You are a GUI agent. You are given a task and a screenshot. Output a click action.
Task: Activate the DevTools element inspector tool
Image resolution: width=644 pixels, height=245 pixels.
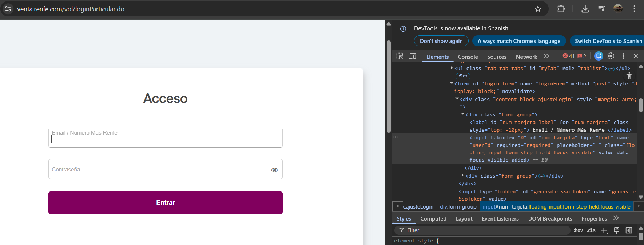(x=400, y=56)
